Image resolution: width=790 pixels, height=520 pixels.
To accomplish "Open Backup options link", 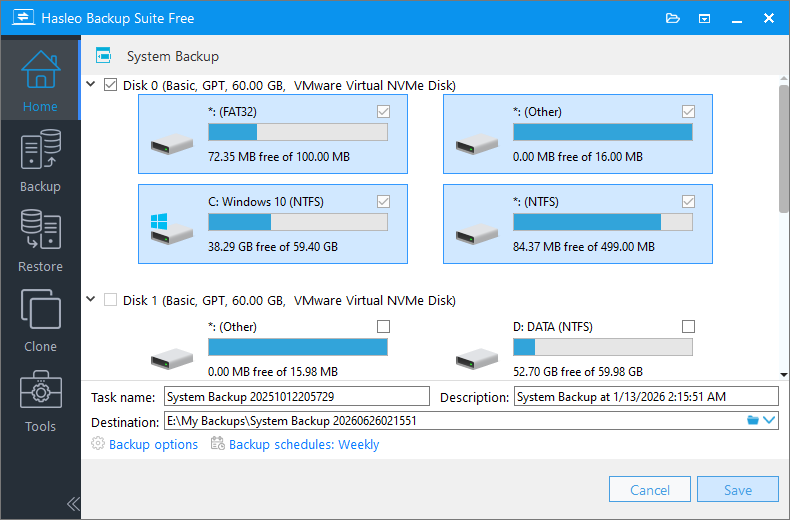I will tap(153, 444).
